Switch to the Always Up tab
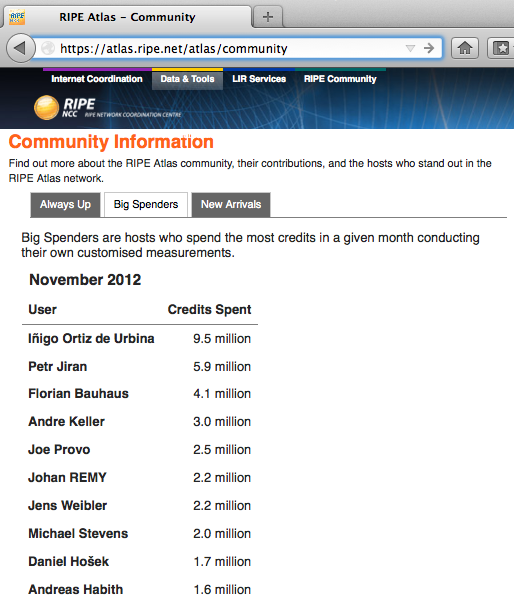 [x=65, y=204]
